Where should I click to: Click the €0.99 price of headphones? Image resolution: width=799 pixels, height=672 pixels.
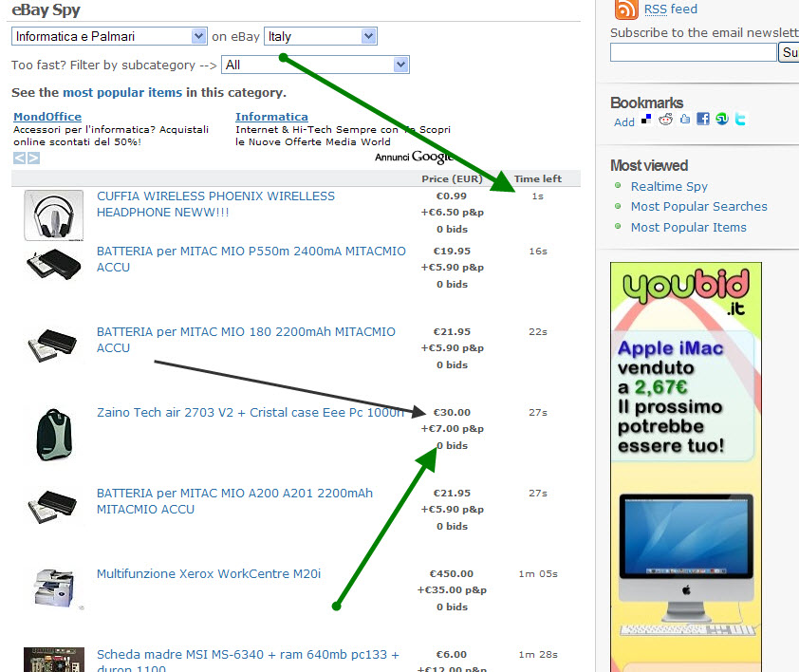coord(452,196)
